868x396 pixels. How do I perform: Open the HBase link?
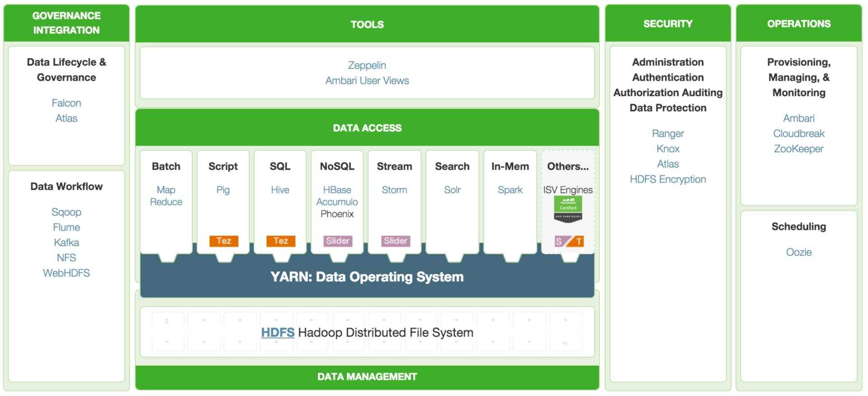click(x=337, y=190)
